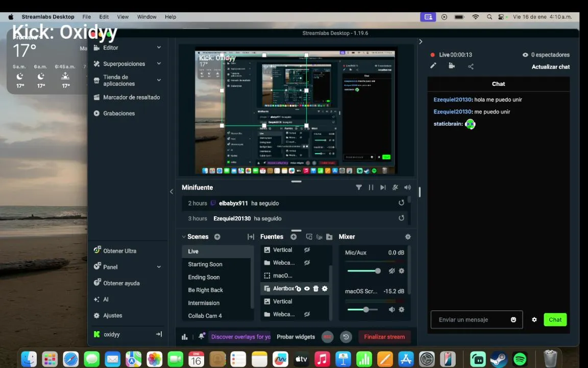Add a new scene with plus icon
This screenshot has height=368, width=588.
pos(217,237)
